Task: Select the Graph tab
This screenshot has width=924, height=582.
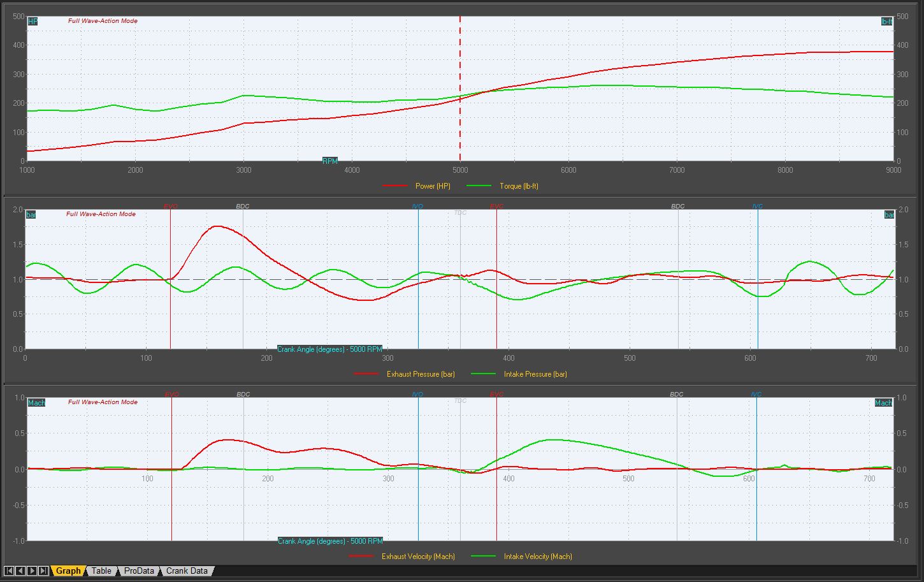Action: click(x=68, y=571)
